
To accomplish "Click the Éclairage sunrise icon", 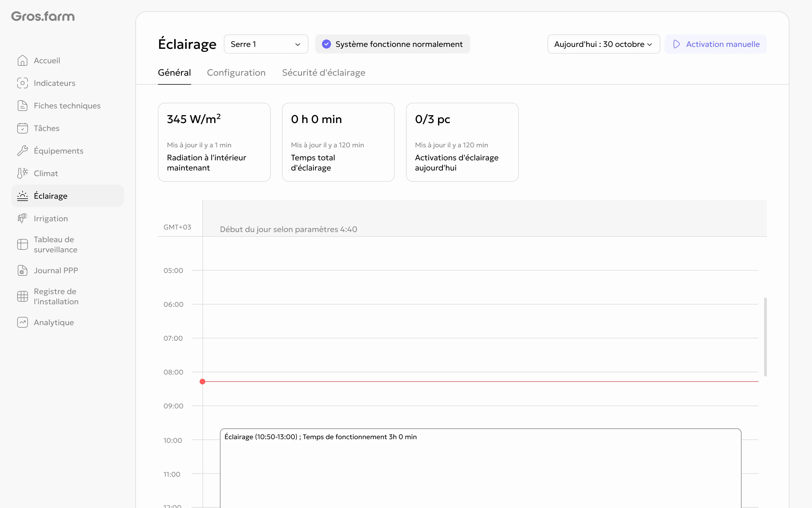I will tap(23, 196).
